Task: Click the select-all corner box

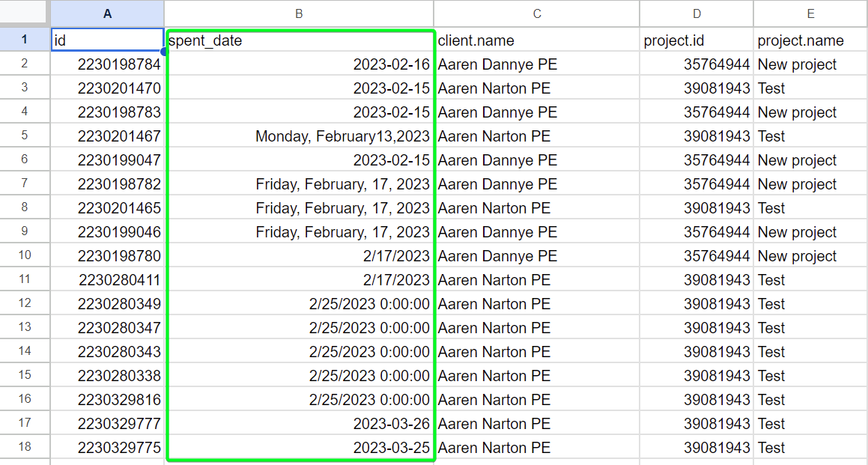Action: [x=25, y=13]
